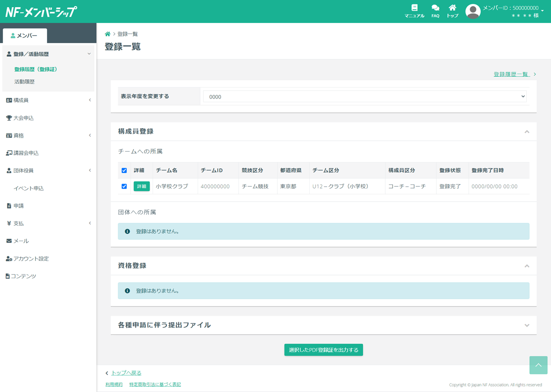The height and width of the screenshot is (392, 551).
Task: Collapse the 構成員登録 section
Action: 527,132
